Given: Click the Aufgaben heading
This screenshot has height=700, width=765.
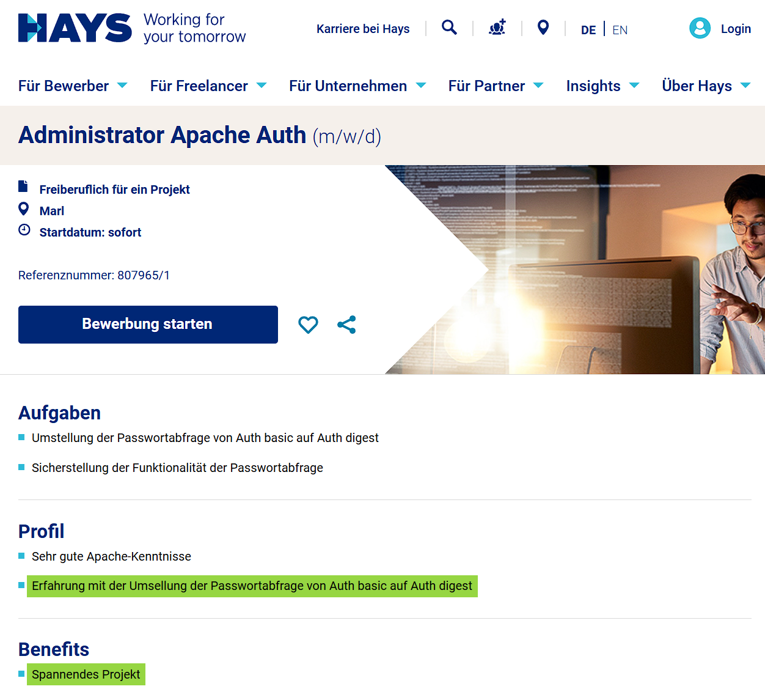Looking at the screenshot, I should 59,413.
